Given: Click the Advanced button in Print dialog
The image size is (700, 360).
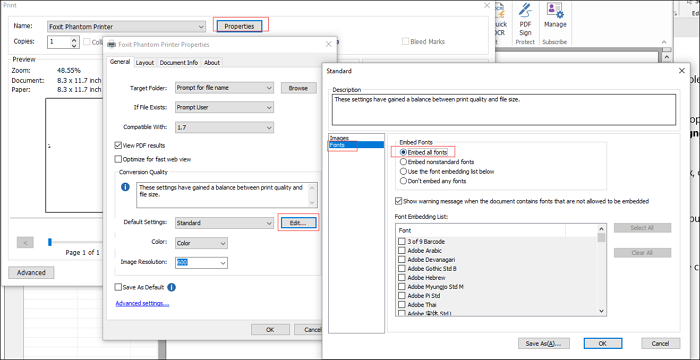Looking at the screenshot, I should tap(31, 272).
